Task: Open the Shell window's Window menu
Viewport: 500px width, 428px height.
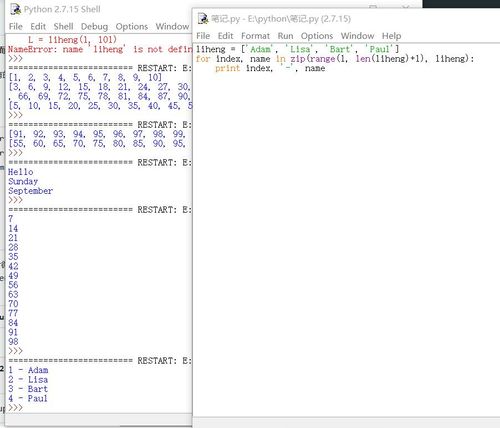Action: pos(172,26)
